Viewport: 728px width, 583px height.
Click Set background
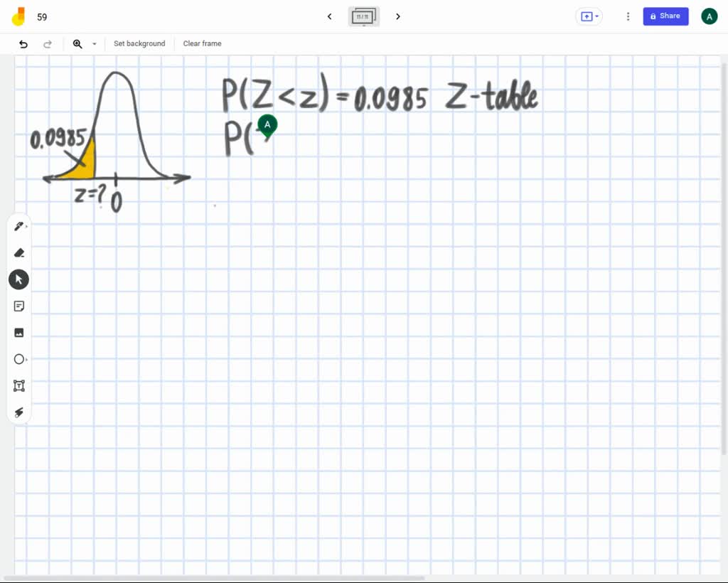pos(139,43)
